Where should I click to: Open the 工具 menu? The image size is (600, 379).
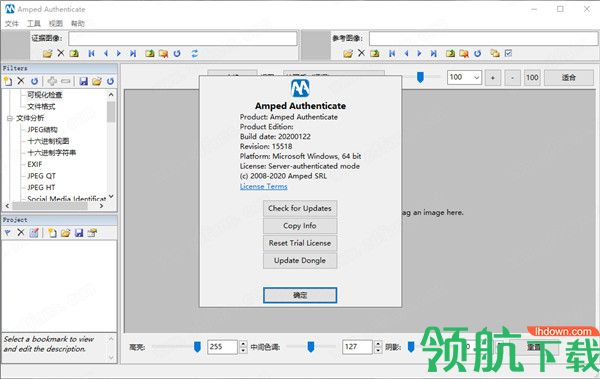34,24
